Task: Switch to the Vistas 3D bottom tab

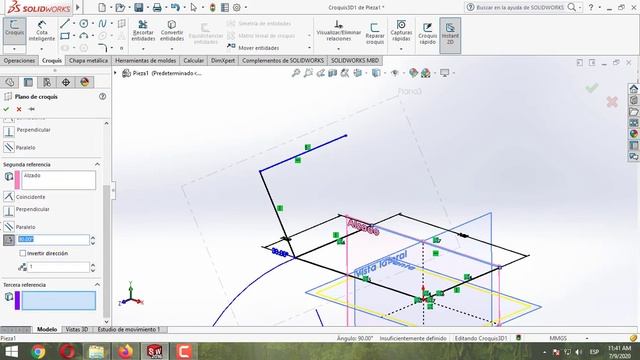Action: 77,329
